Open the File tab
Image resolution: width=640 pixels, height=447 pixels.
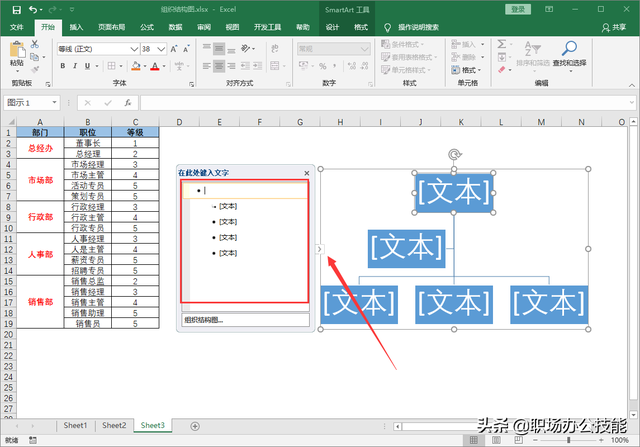coord(17,27)
